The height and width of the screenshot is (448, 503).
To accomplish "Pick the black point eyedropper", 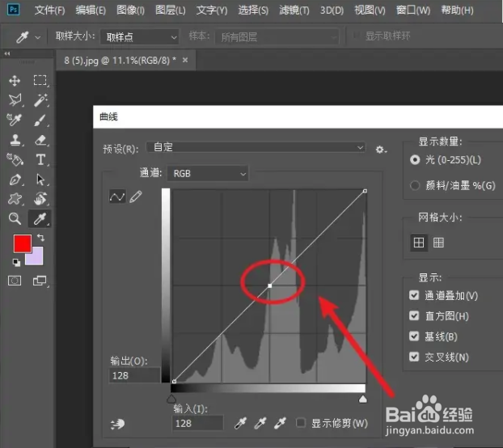I will pyautogui.click(x=240, y=423).
